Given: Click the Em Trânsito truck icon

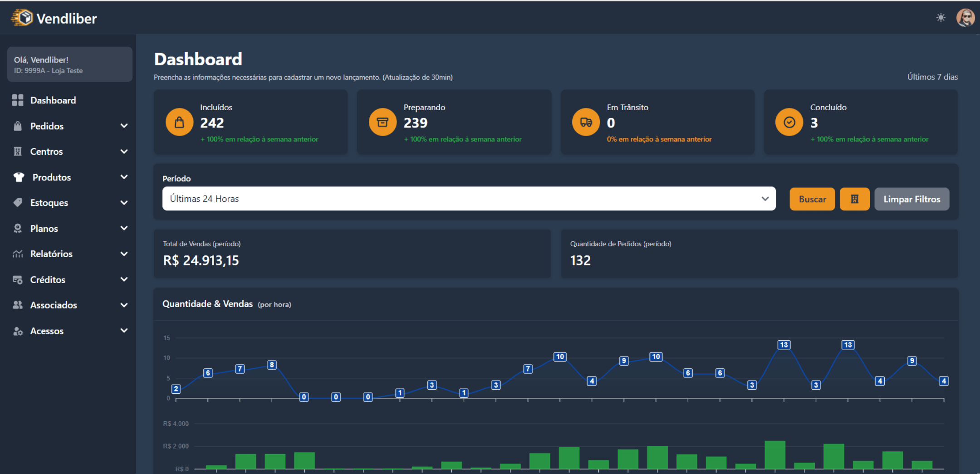Looking at the screenshot, I should (586, 122).
